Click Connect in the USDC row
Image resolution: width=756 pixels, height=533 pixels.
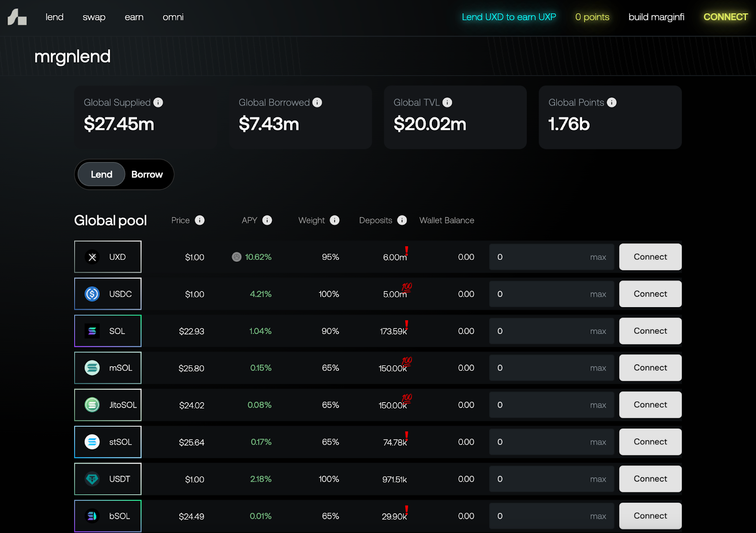[x=650, y=294]
